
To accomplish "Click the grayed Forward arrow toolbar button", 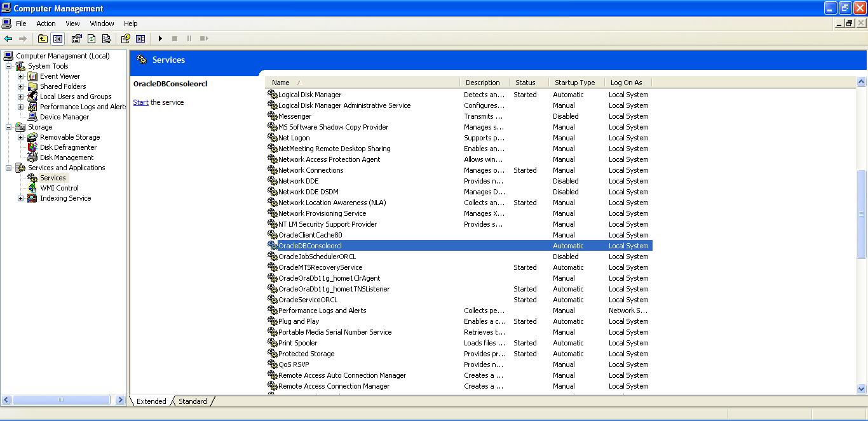I will tap(23, 39).
